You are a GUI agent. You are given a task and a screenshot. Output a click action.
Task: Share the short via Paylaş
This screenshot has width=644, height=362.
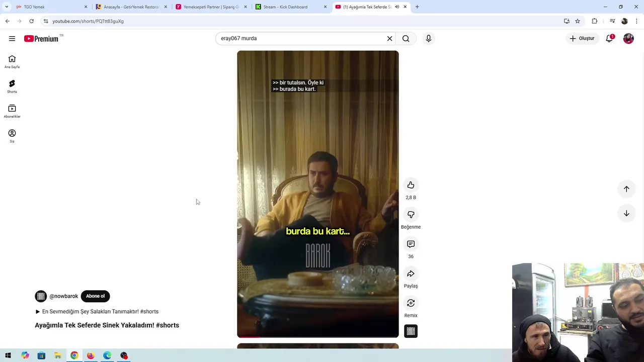[x=411, y=274]
